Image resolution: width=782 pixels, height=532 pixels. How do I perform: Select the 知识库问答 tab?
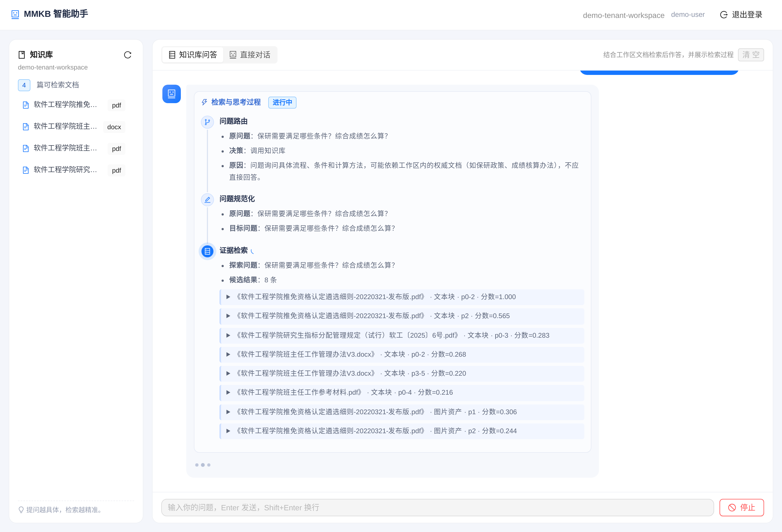(x=193, y=55)
